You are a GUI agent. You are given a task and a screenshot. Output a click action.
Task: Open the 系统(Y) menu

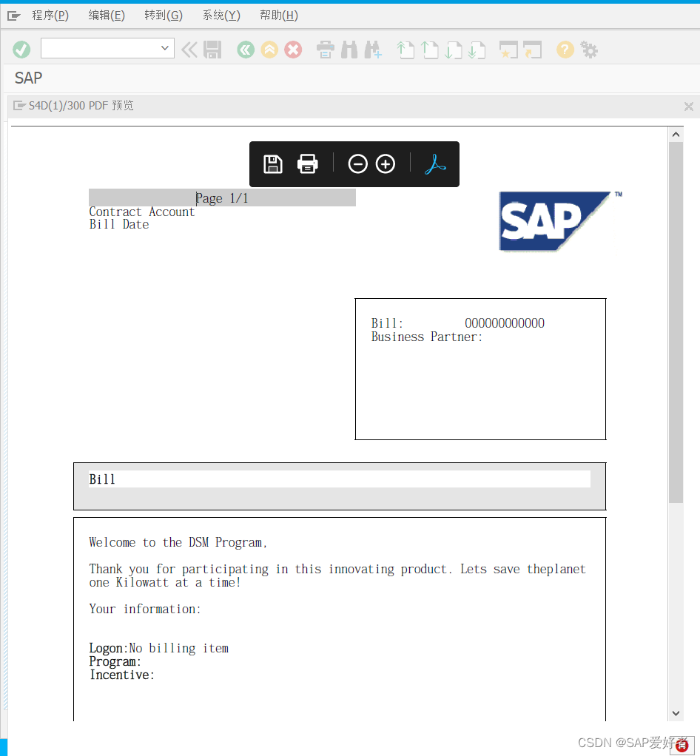pyautogui.click(x=221, y=15)
